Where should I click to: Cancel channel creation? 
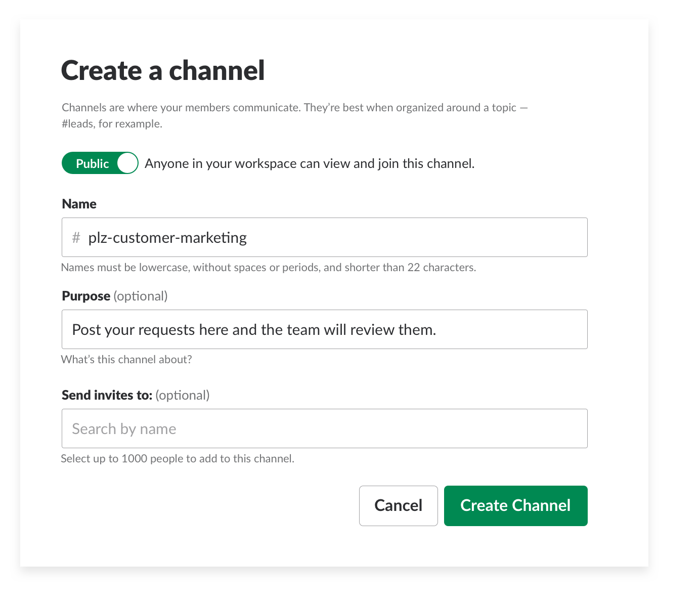(398, 505)
